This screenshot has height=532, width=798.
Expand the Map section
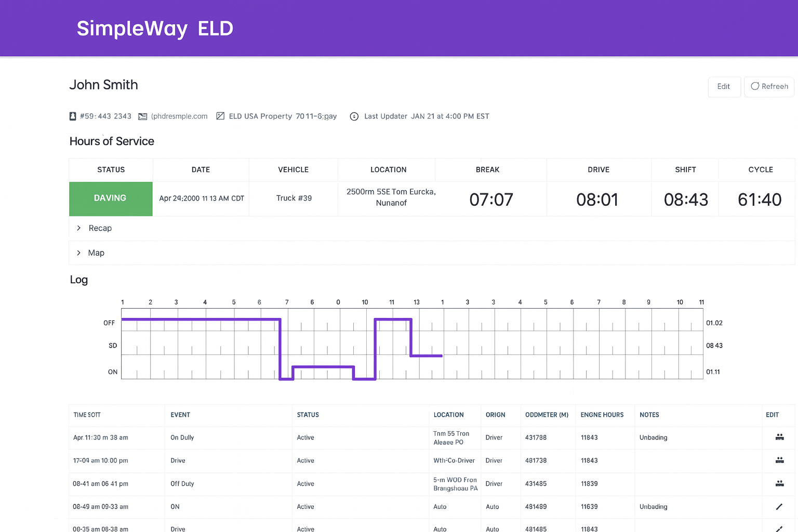point(96,253)
